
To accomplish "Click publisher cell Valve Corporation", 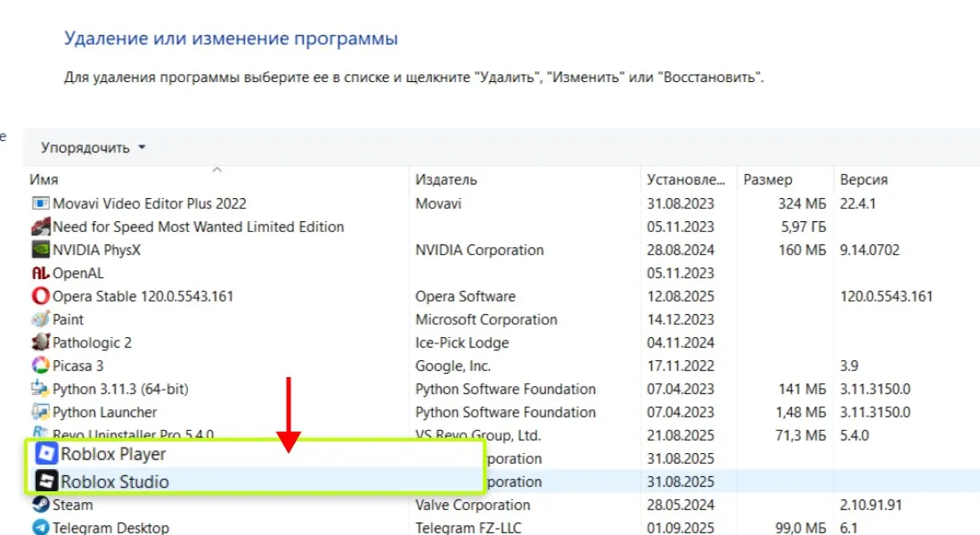I will (x=472, y=505).
